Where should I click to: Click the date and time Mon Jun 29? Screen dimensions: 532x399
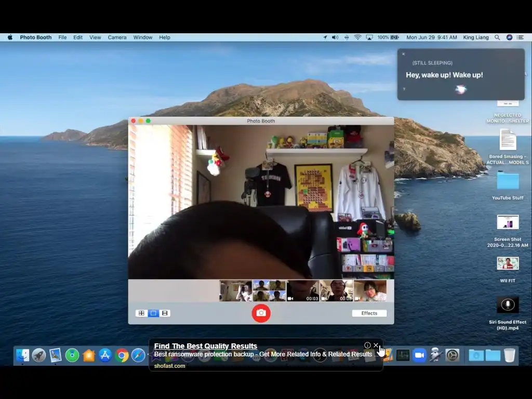click(432, 37)
